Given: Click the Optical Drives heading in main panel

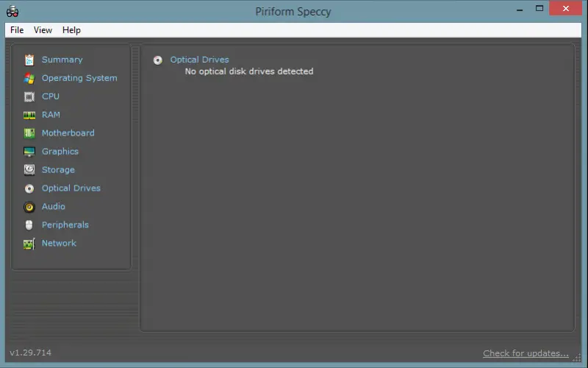Looking at the screenshot, I should point(199,60).
